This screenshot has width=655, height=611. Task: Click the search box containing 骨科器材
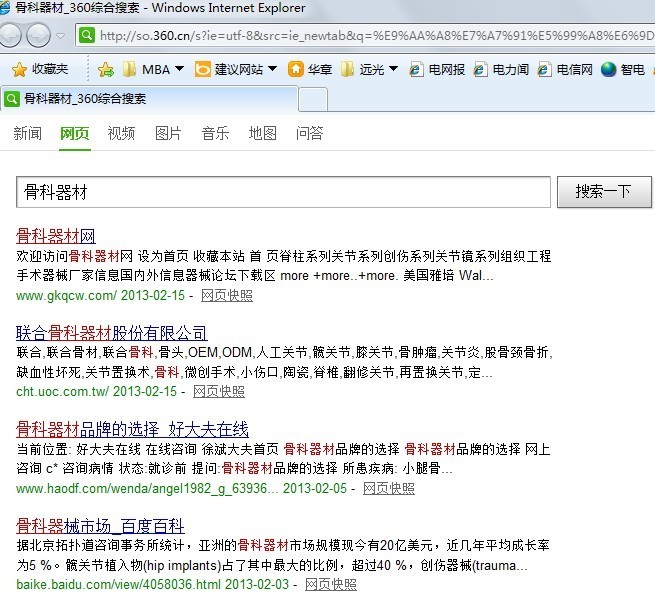pos(283,192)
